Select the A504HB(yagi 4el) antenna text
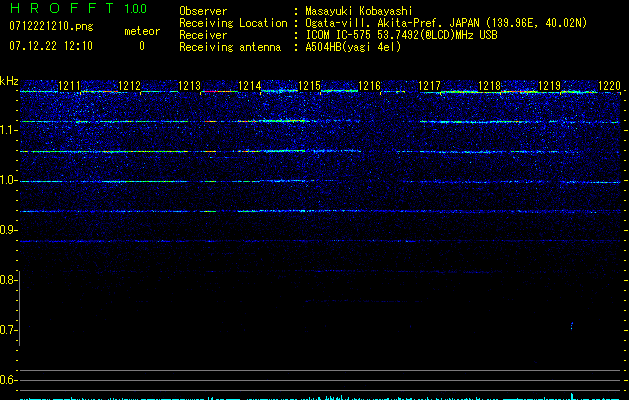Image resolution: width=629 pixels, height=400 pixels. coord(353,47)
